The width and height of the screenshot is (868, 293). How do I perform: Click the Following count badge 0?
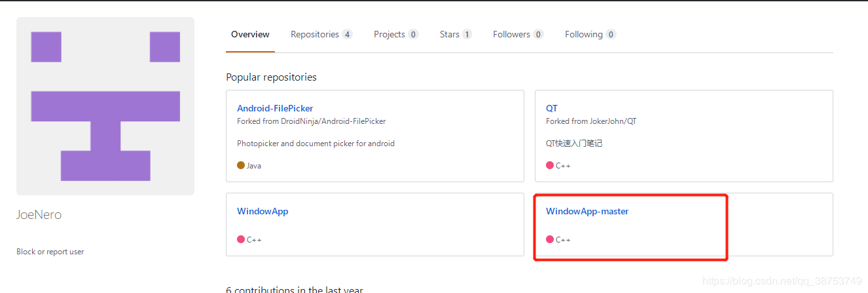(x=611, y=35)
